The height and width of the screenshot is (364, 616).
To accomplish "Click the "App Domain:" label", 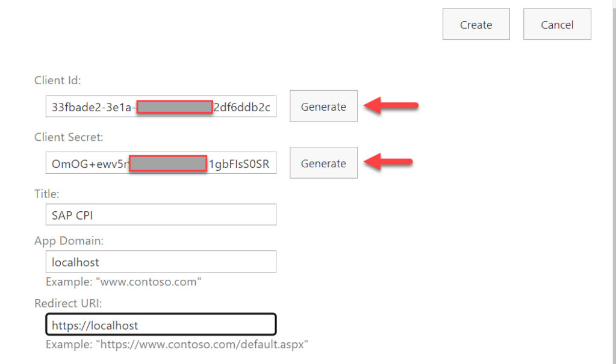I will (69, 241).
